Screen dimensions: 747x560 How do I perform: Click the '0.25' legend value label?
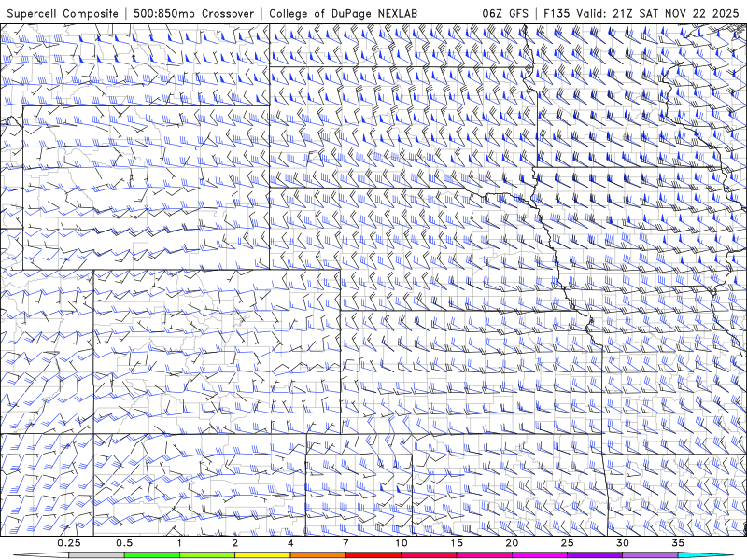click(68, 543)
